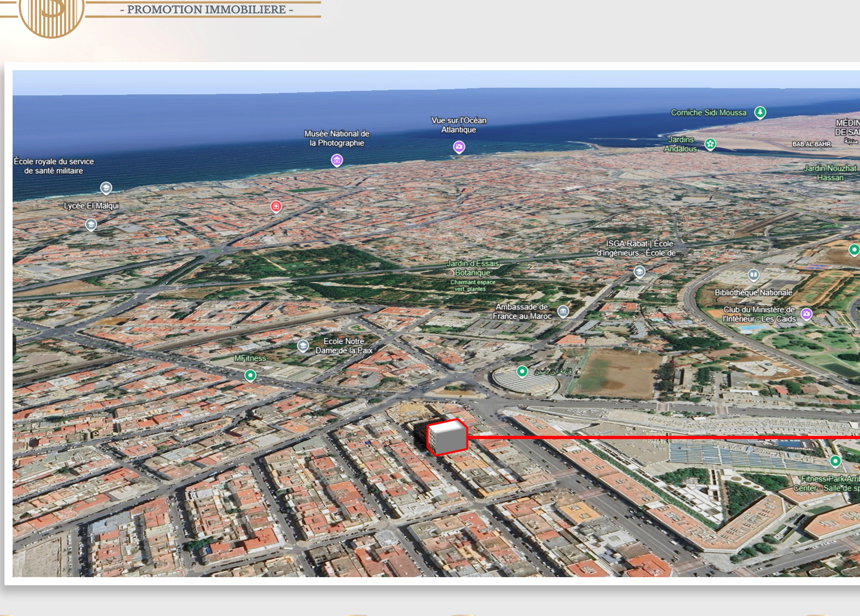Click the Musée National de la Photographie pin
The width and height of the screenshot is (860, 616).
(x=337, y=160)
